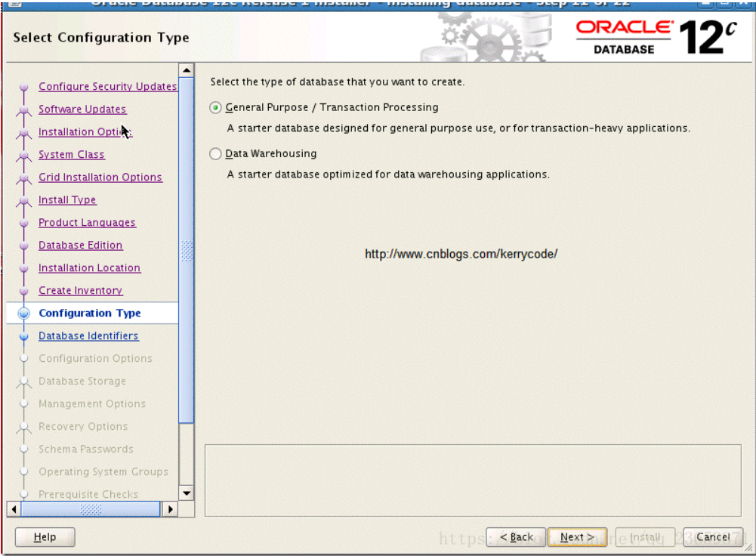Click the disabled Schema Passwords step
Viewport: 756px width, 556px height.
pyautogui.click(x=86, y=449)
